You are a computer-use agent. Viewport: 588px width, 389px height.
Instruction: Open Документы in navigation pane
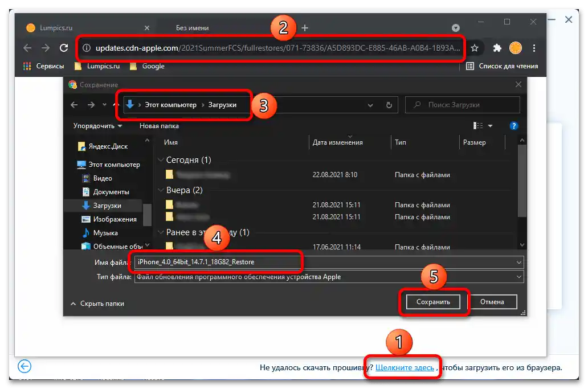(105, 192)
